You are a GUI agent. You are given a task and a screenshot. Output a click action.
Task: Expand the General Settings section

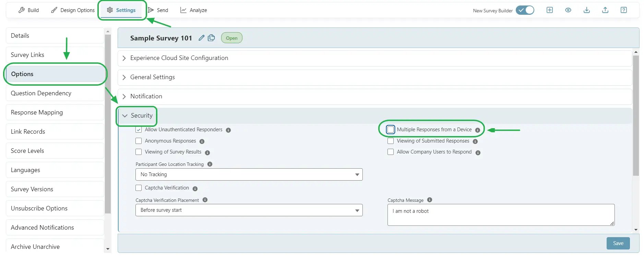(375, 77)
